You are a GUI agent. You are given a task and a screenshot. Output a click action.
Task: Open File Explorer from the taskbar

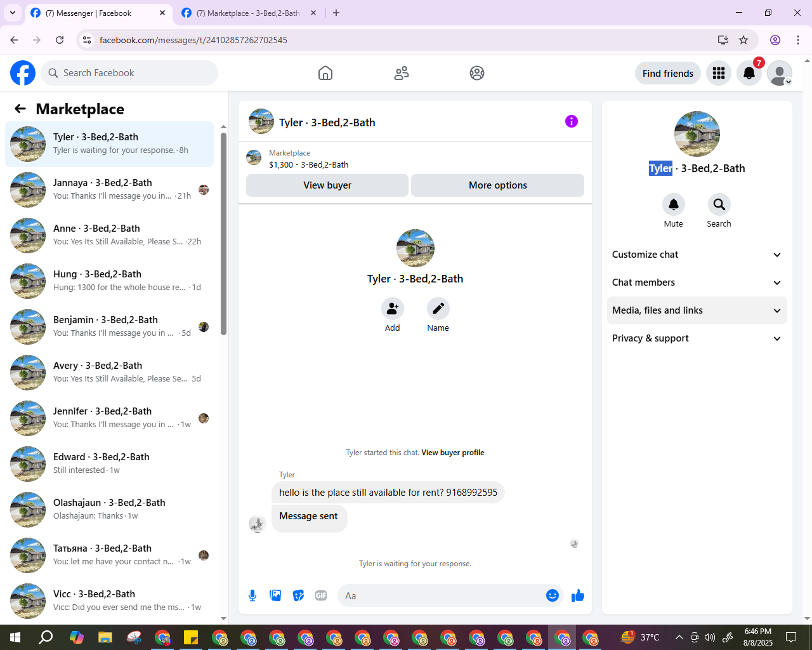point(105,637)
